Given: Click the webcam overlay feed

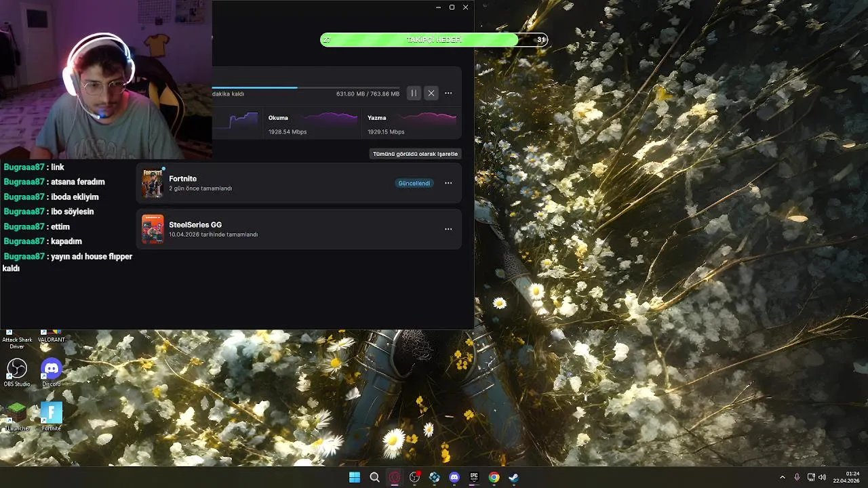Looking at the screenshot, I should (106, 79).
